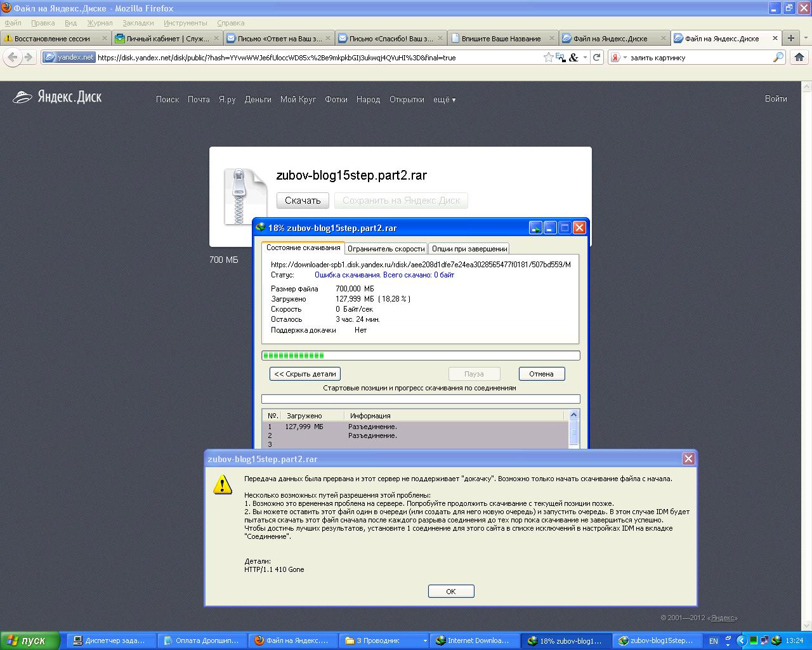This screenshot has width=812, height=650.
Task: Click the Пауза button
Action: (474, 374)
